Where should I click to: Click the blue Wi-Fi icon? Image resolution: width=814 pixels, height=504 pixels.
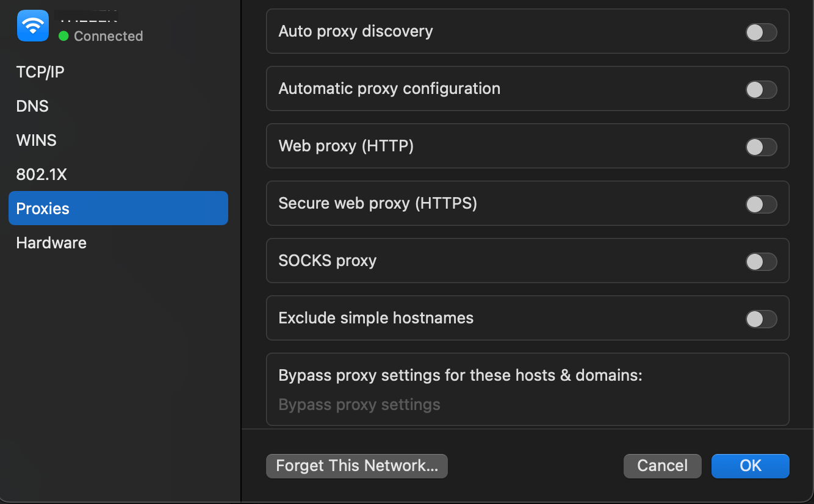click(x=32, y=25)
